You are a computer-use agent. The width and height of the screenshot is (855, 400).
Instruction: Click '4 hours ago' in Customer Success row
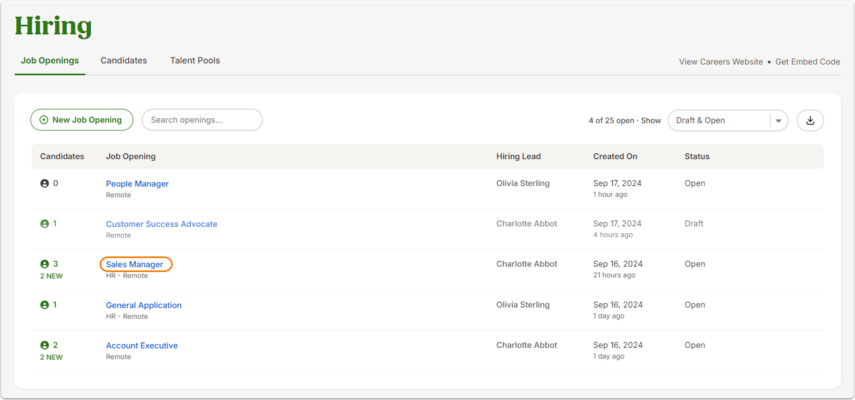(x=613, y=235)
